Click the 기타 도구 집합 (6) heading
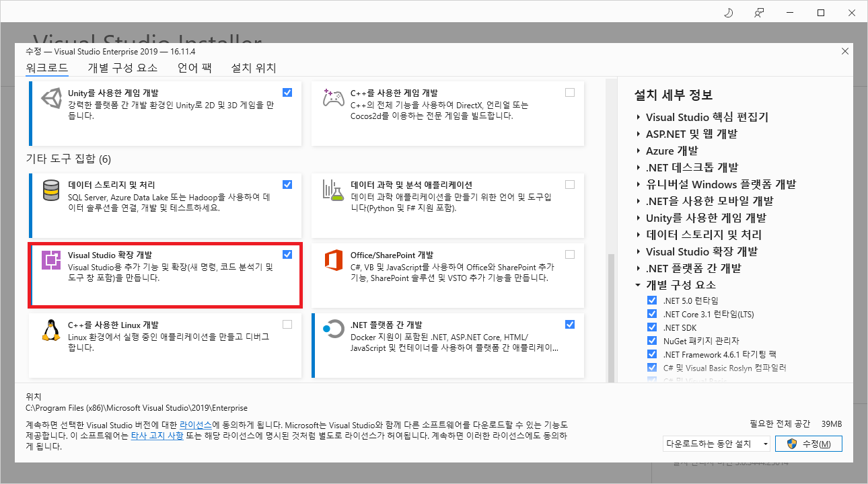 pyautogui.click(x=68, y=159)
